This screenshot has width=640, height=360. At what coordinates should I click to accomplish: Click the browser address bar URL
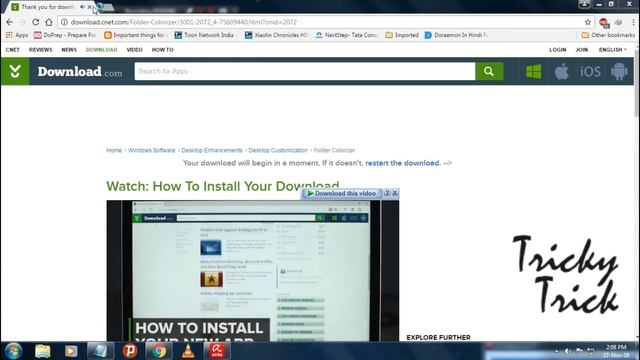[x=184, y=22]
